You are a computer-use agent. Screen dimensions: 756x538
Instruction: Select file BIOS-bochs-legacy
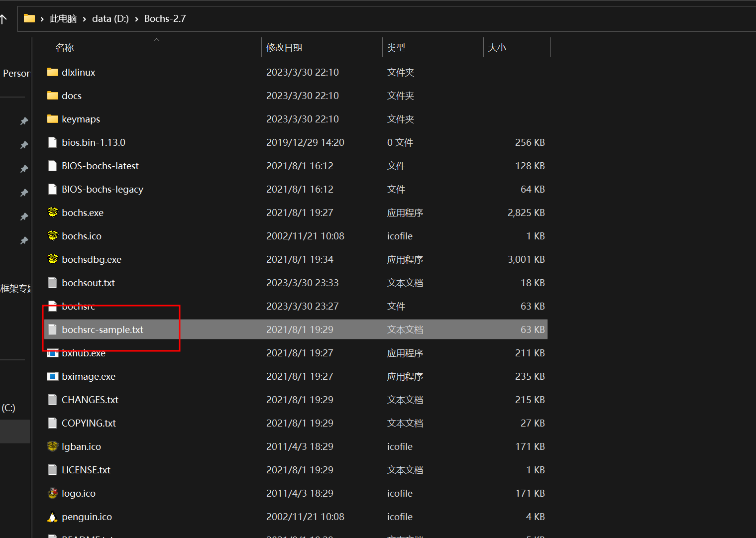(103, 189)
